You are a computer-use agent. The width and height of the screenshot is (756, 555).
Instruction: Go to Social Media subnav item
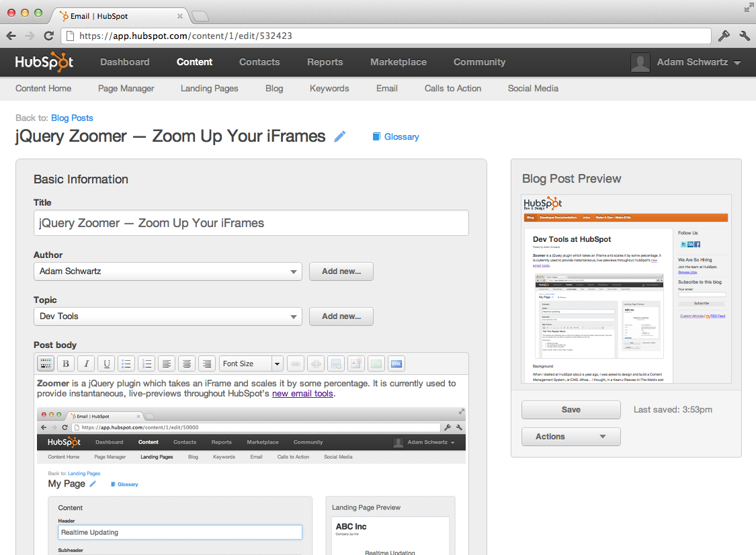(x=533, y=89)
